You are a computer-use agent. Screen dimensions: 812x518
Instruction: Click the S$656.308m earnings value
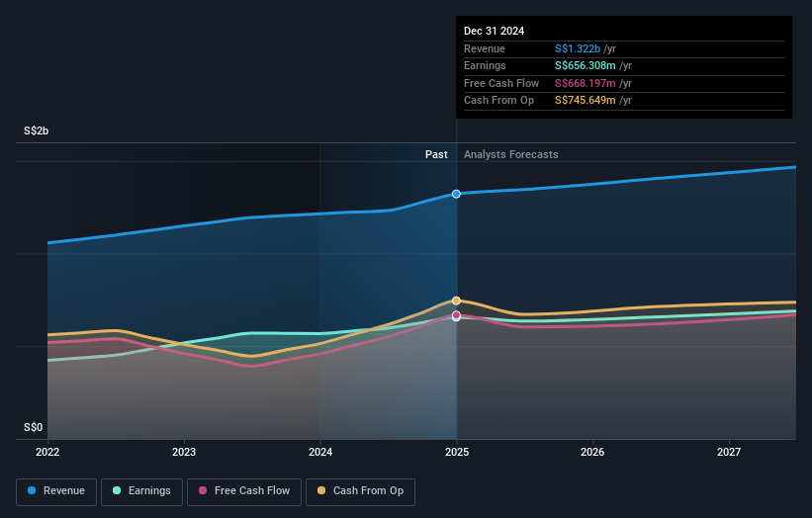586,65
